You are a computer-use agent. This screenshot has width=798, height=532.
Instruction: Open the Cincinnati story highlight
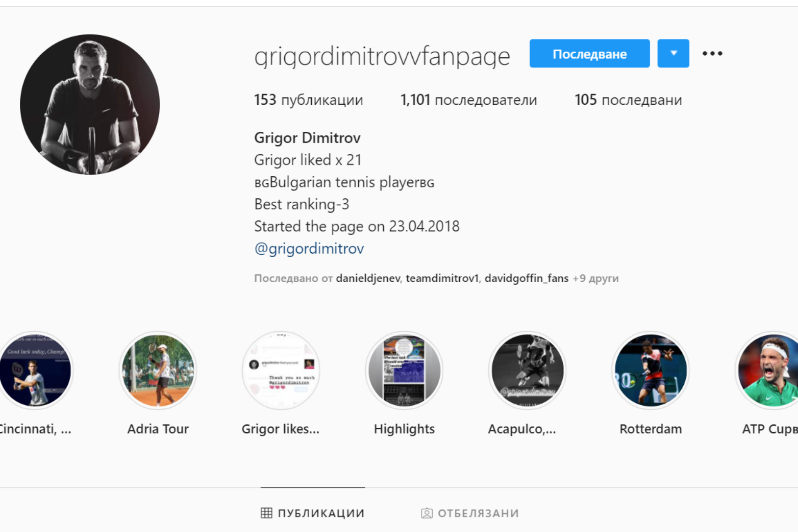click(x=35, y=370)
